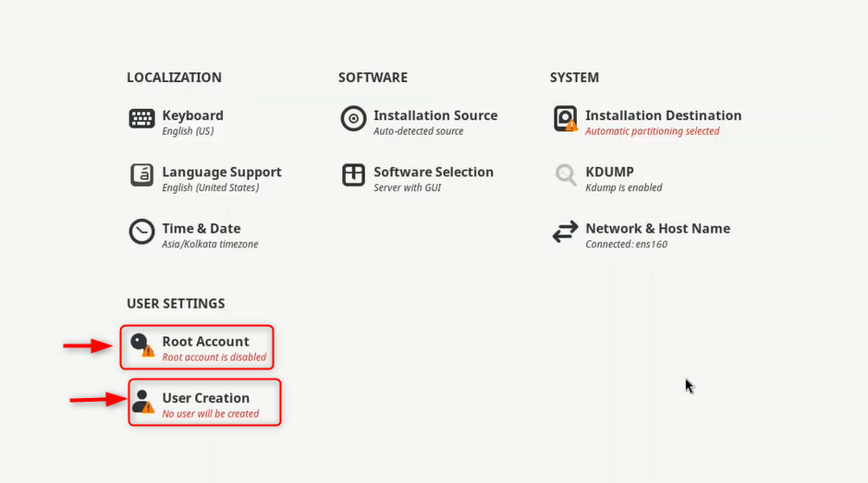Open the Language Support icon
Screen dimensions: 868x483
(141, 175)
